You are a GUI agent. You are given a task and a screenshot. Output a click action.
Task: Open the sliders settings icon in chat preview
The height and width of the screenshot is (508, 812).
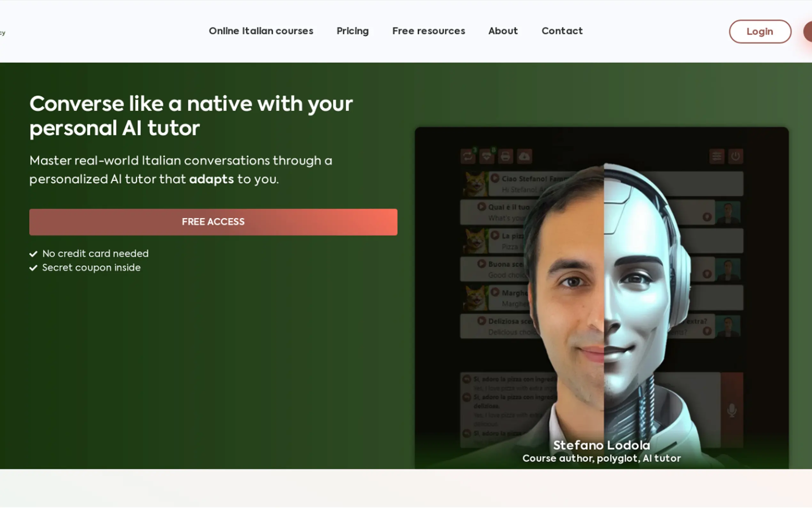click(717, 156)
